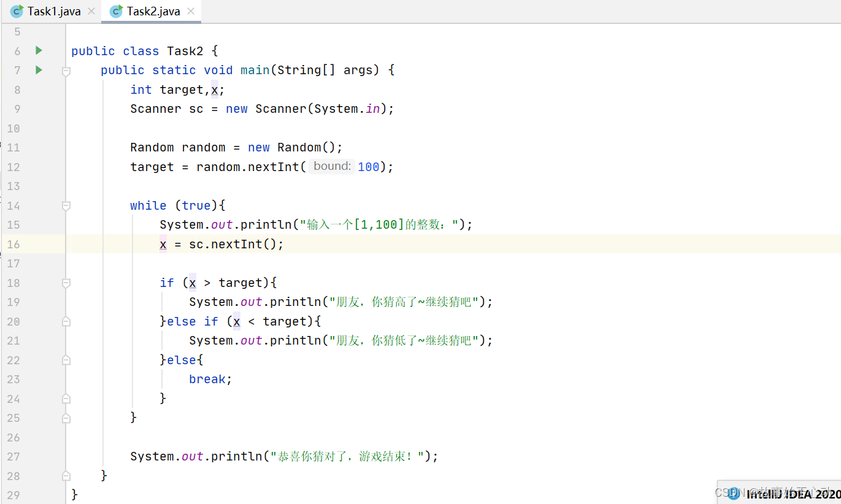Click fold end marker on line 24

point(66,399)
